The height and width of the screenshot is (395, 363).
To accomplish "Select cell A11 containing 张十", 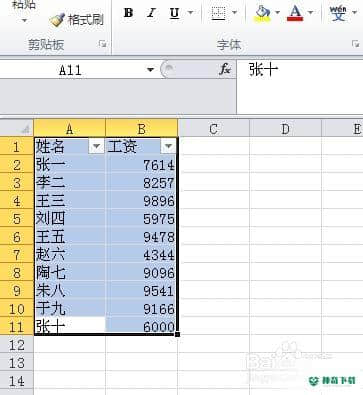I will (x=69, y=326).
